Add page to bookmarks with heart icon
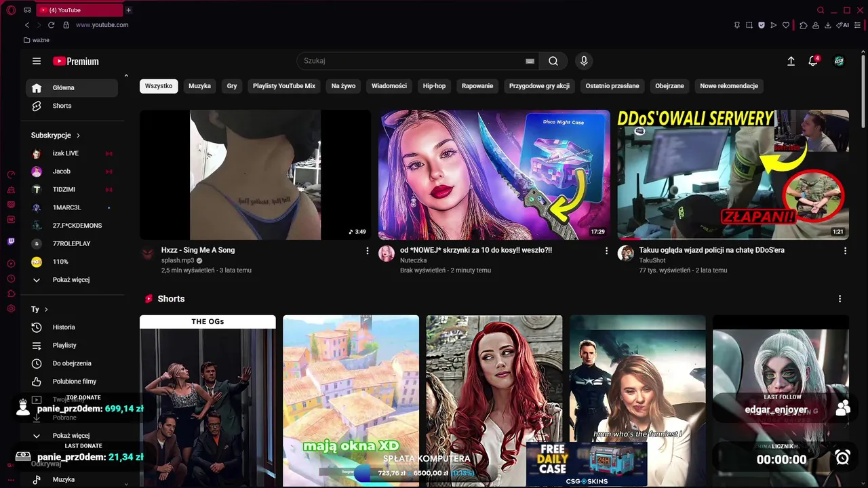The height and width of the screenshot is (488, 868). pos(786,25)
